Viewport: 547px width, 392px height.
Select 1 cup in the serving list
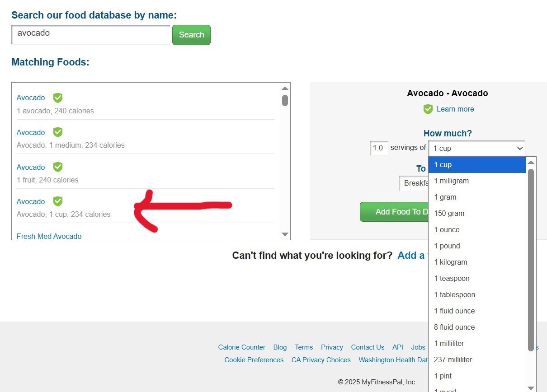click(x=477, y=164)
